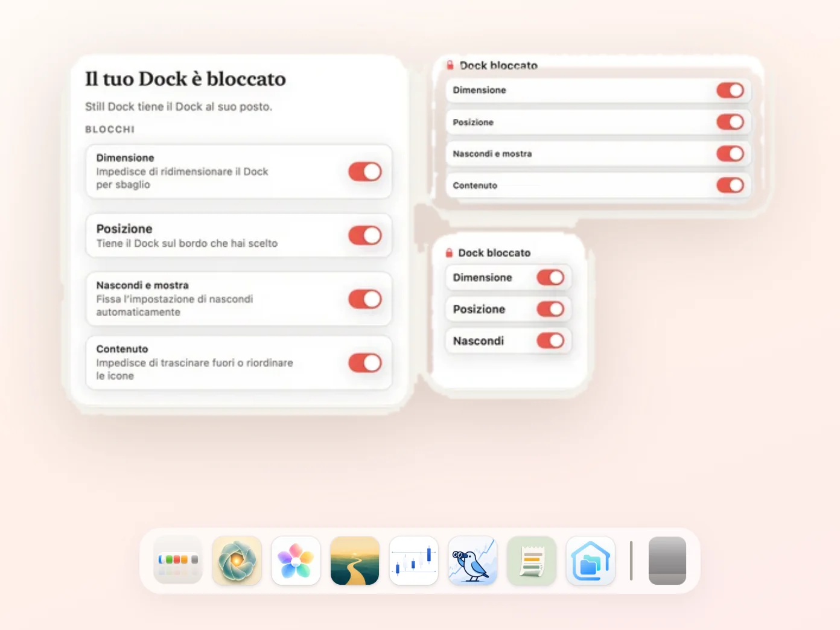Image resolution: width=840 pixels, height=630 pixels.
Task: Toggle Posizione in the four-row compact widget
Action: pyautogui.click(x=730, y=122)
